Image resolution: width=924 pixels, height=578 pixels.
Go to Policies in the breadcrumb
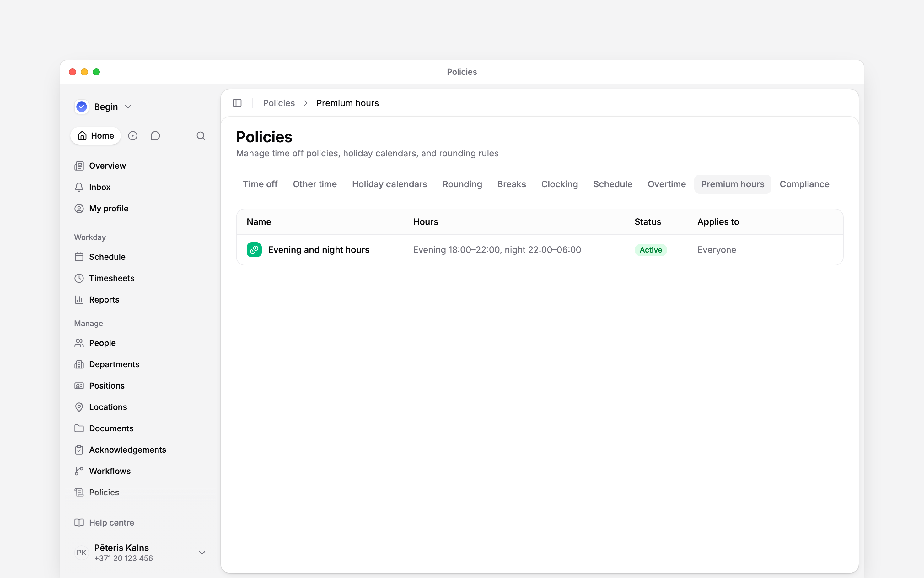tap(279, 103)
